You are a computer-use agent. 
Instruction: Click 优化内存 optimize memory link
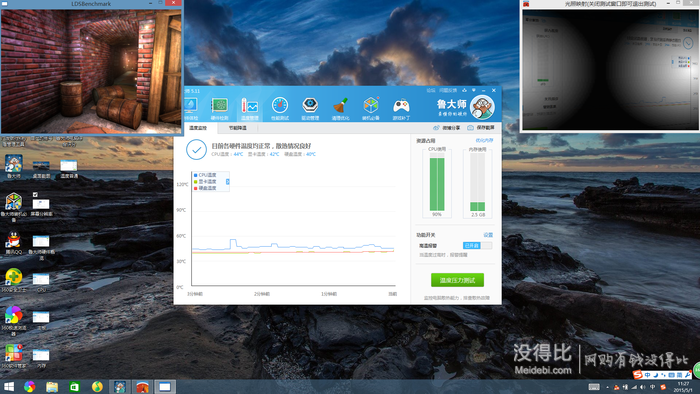484,141
